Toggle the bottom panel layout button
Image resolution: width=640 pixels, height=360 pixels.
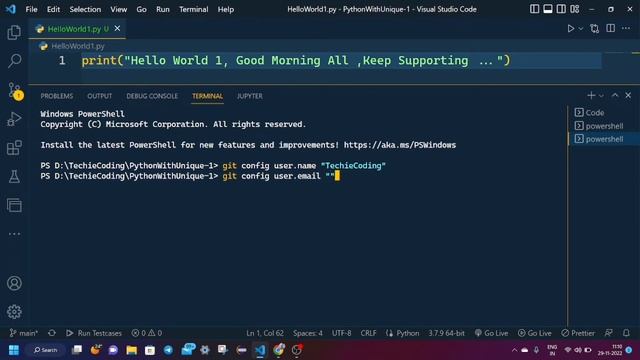pos(548,9)
